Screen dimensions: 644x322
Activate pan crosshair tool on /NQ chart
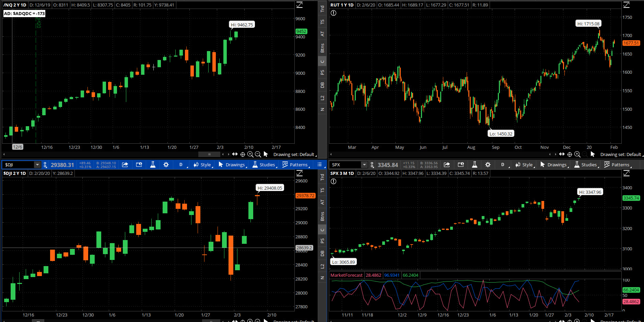[243, 154]
